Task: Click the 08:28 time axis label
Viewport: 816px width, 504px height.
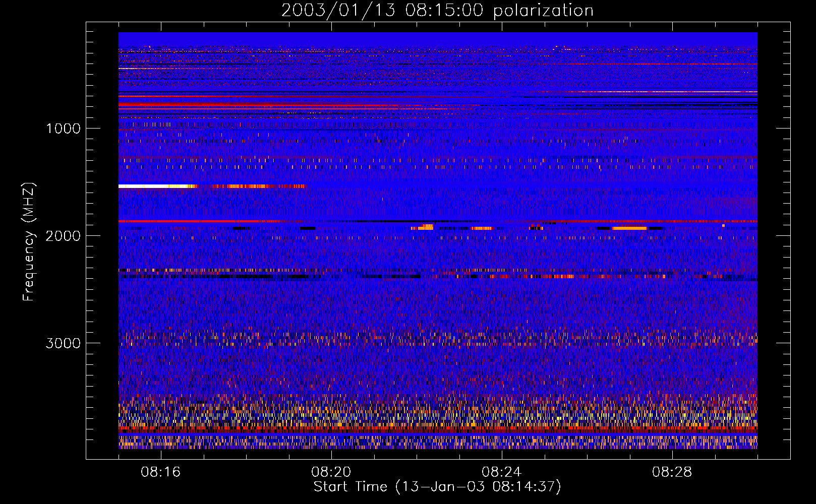Action: click(x=672, y=472)
